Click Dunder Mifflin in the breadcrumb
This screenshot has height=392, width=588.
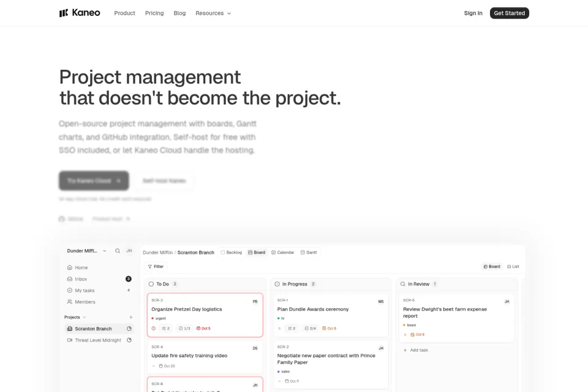[157, 252]
